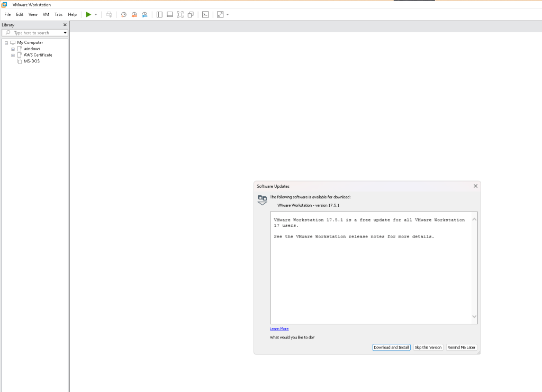
Task: Enter full screen mode icon
Action: point(180,14)
